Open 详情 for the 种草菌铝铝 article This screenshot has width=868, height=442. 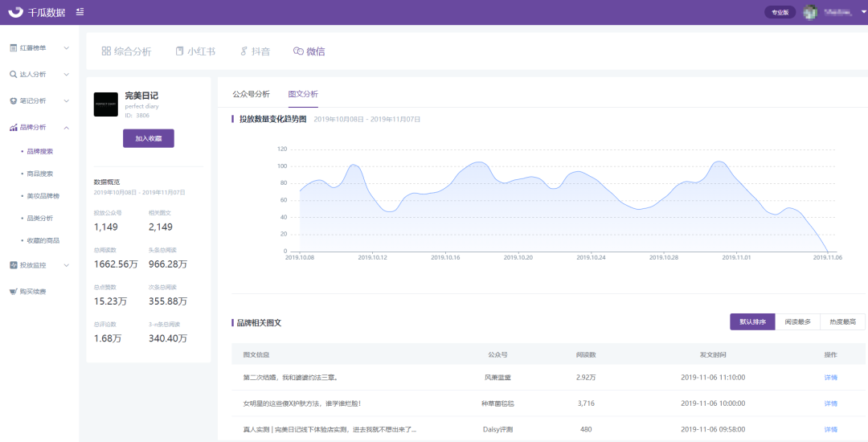[x=830, y=404]
